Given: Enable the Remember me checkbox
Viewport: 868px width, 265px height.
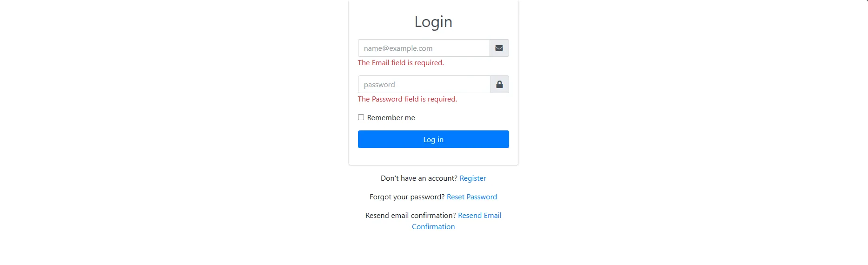Looking at the screenshot, I should (361, 117).
